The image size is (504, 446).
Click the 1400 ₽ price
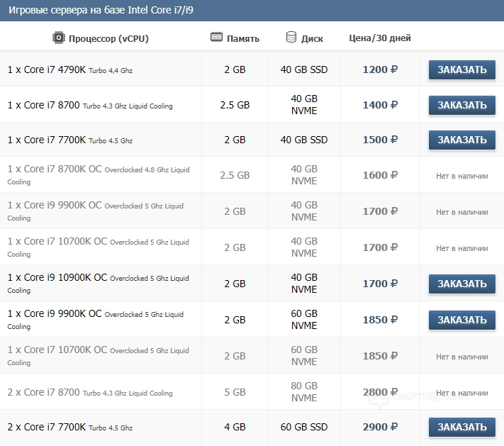(380, 105)
